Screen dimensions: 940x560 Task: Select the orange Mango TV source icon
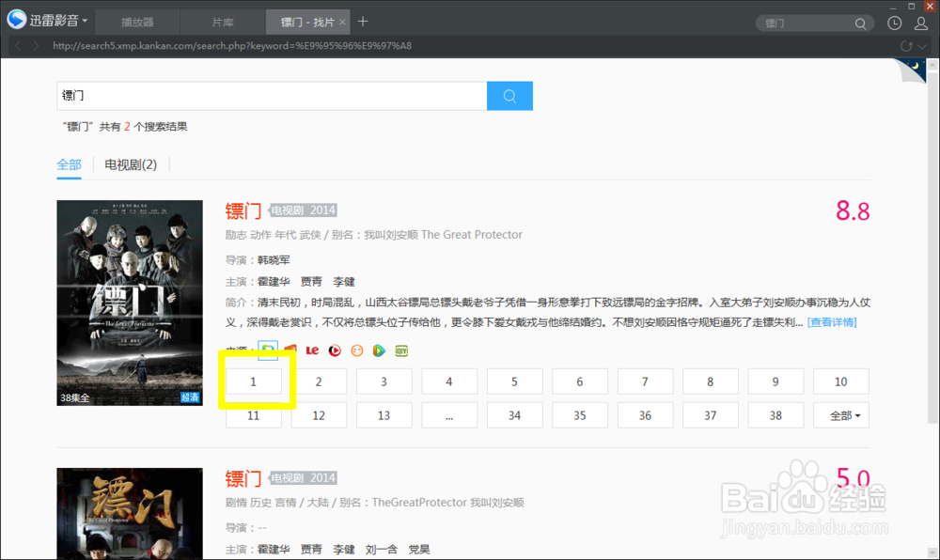[290, 350]
